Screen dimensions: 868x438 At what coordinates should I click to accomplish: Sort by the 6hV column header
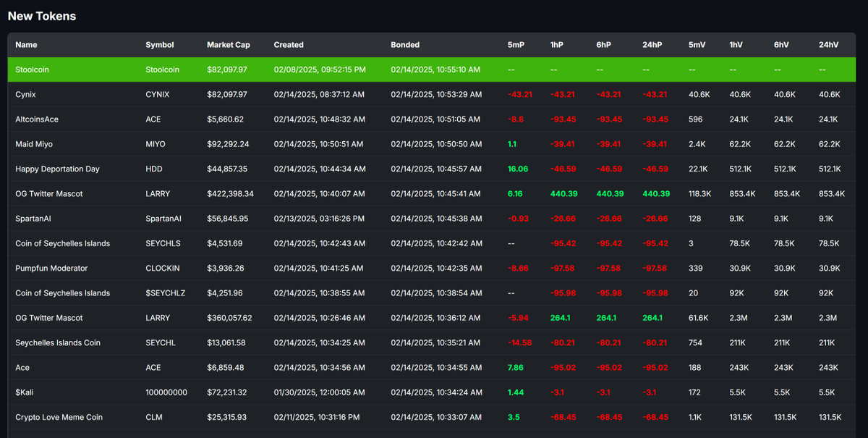[782, 45]
